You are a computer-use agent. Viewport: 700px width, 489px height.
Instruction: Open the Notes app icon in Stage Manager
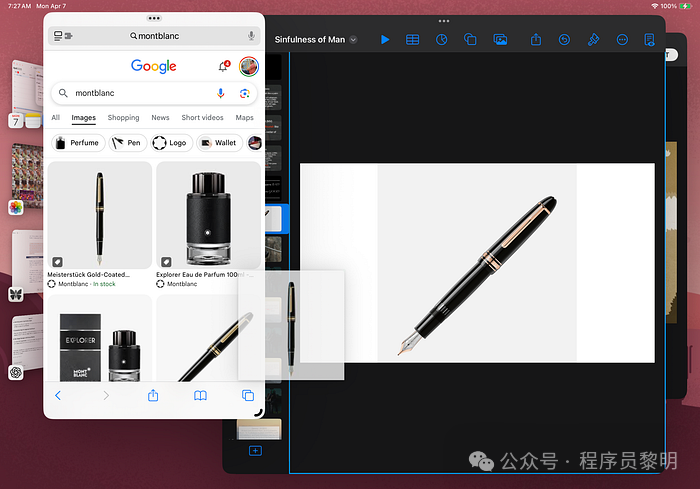pyautogui.click(x=33, y=121)
